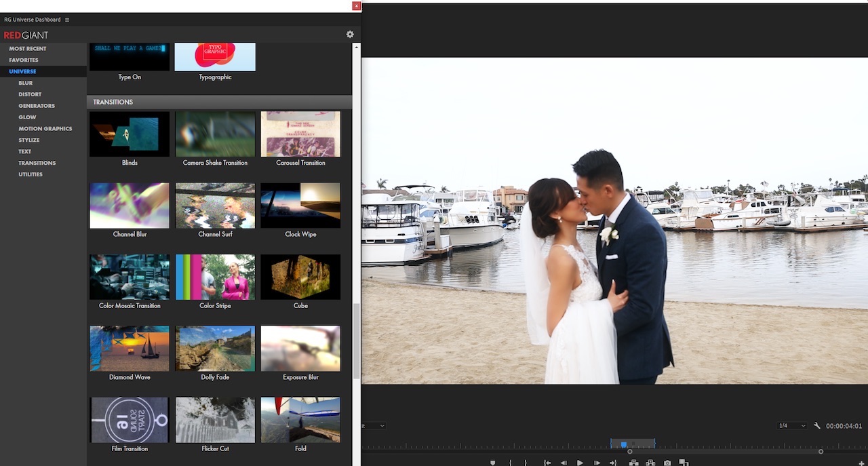868x466 pixels.
Task: Open the playback resolution 1/4 dropdown
Action: pos(791,425)
